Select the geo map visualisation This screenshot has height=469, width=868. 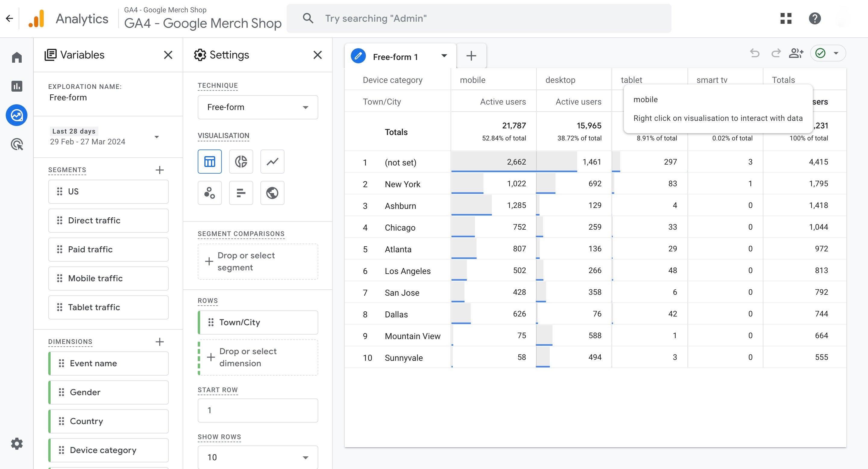(x=272, y=193)
